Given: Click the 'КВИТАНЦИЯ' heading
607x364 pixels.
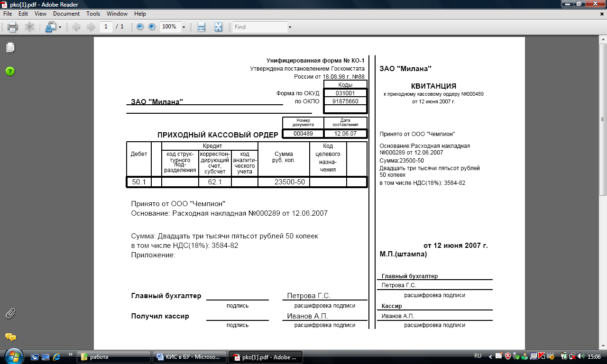Looking at the screenshot, I should pyautogui.click(x=433, y=86).
